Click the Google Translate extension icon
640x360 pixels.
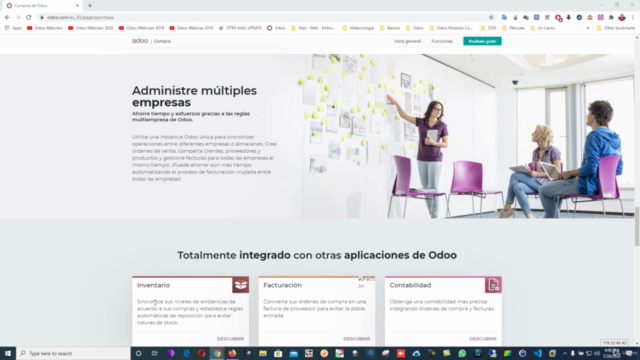[x=504, y=18]
